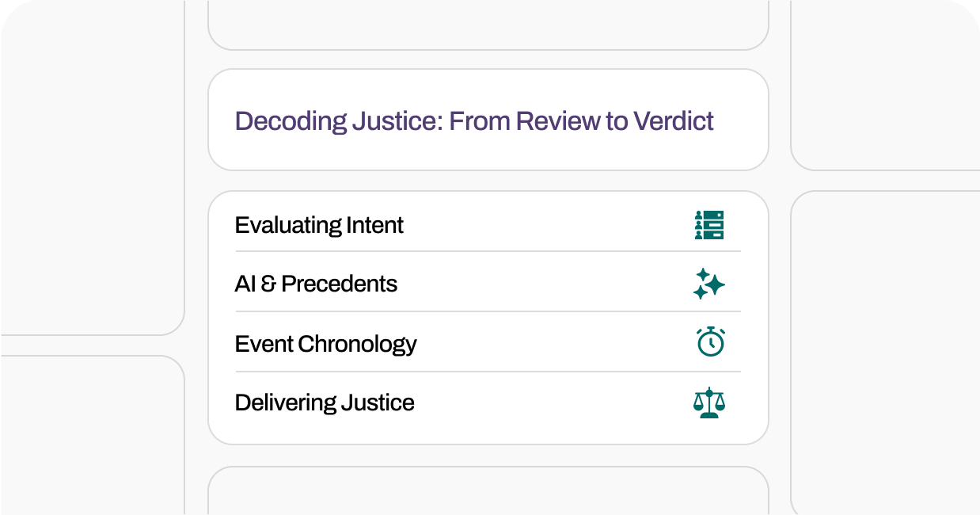The width and height of the screenshot is (980, 515).
Task: Click divider under Evaluating Intent row
Action: click(x=488, y=251)
